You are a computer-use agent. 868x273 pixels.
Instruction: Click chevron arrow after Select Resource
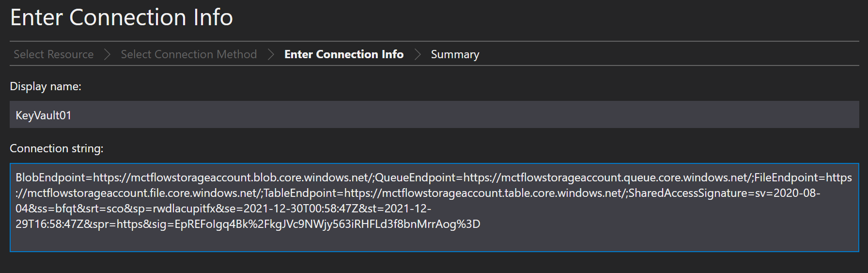click(107, 54)
